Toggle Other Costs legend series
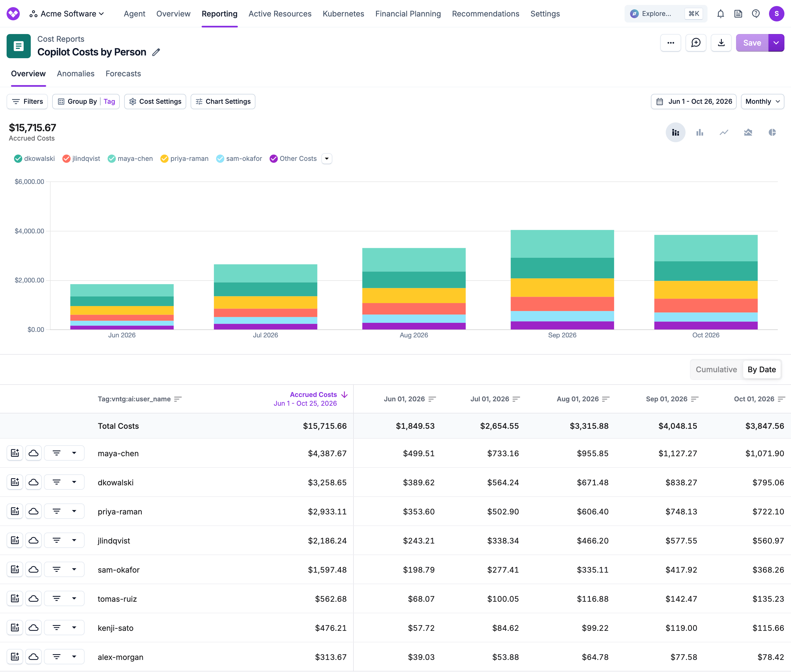 point(293,158)
